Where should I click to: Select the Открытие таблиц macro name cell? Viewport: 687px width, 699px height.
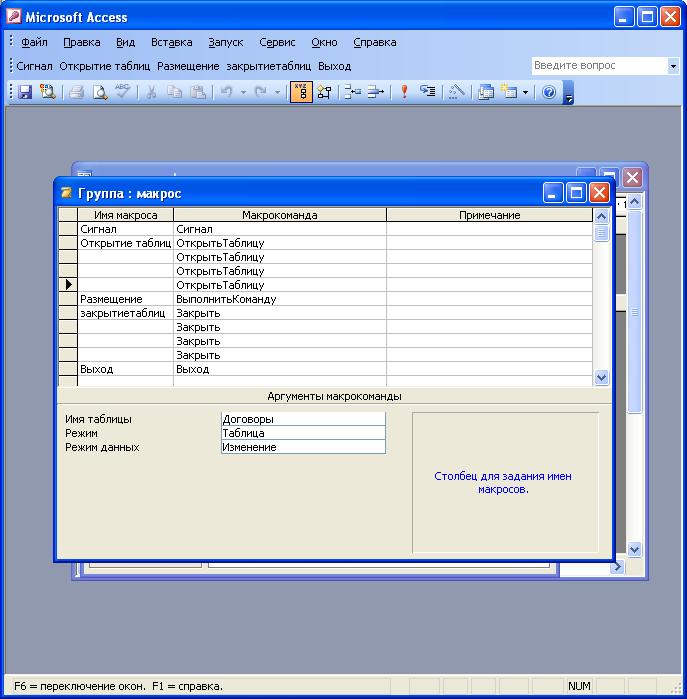click(125, 243)
